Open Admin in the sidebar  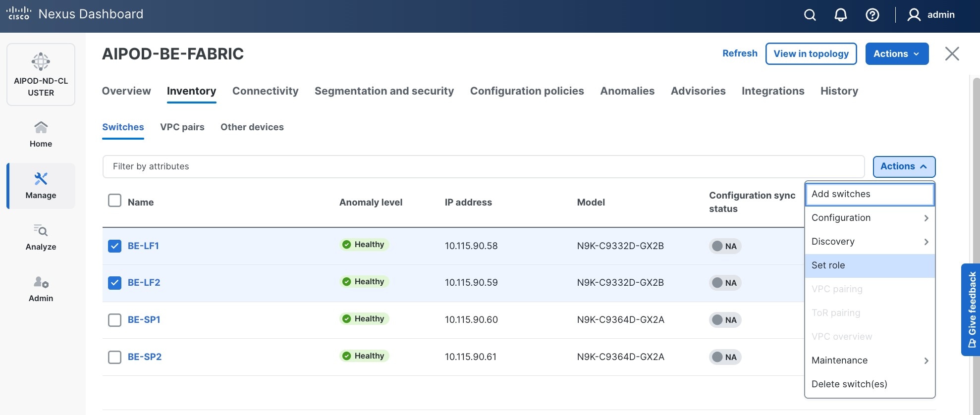(41, 289)
